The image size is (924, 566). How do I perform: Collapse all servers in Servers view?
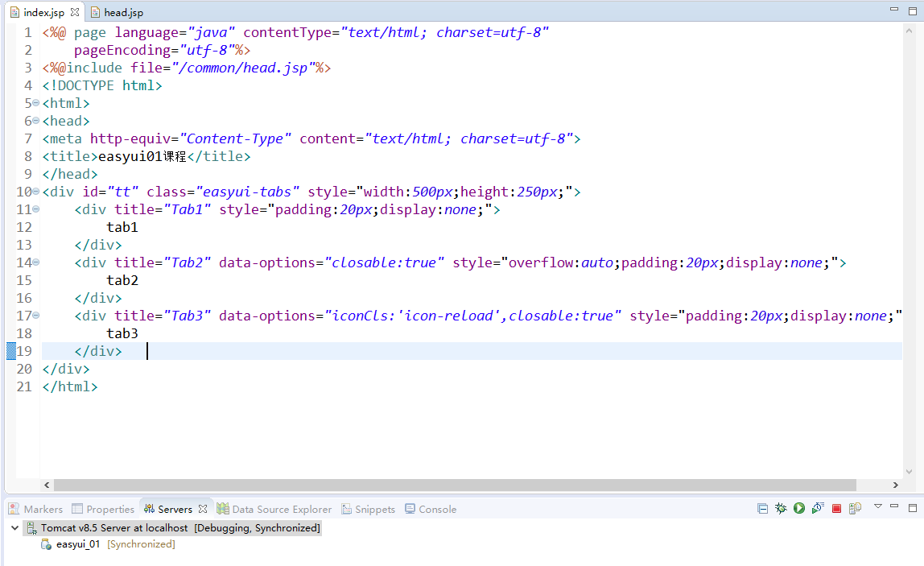[762, 508]
